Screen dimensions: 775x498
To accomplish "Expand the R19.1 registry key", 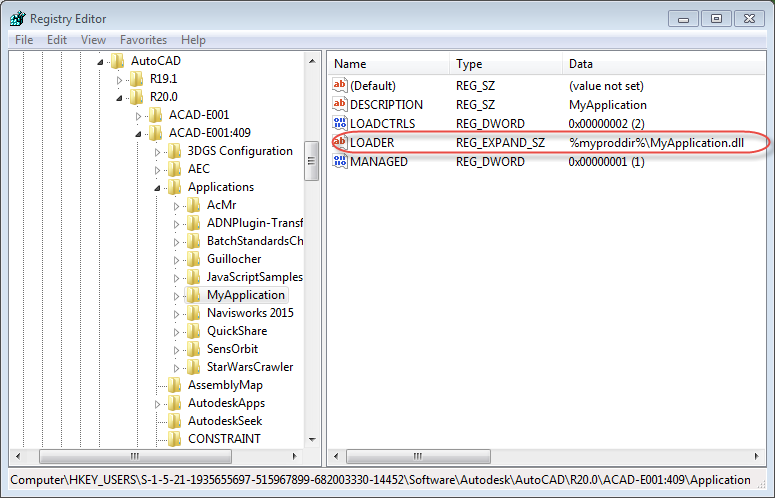I will (x=119, y=80).
